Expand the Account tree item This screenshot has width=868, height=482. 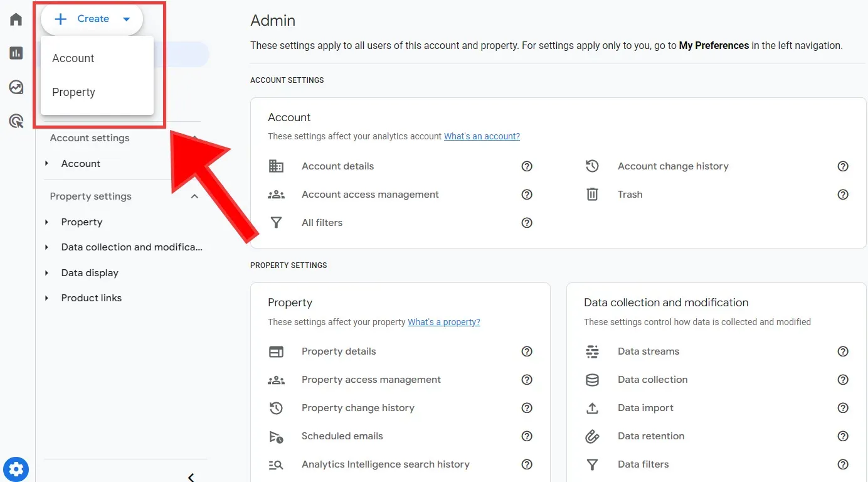[x=47, y=164]
